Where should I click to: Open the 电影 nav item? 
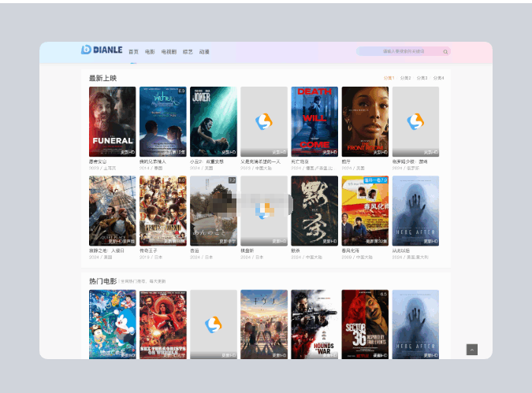point(150,52)
